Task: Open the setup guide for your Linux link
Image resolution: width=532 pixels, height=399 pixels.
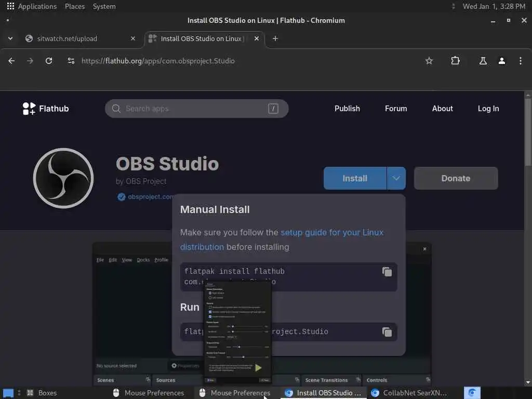Action: [x=332, y=232]
